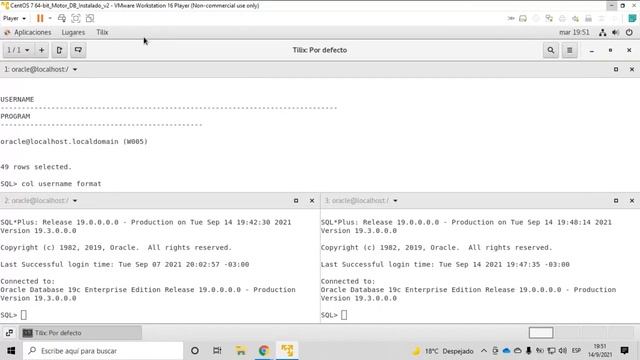Click the USERNAME column header text
Screen dimensions: 640x360
(17, 100)
